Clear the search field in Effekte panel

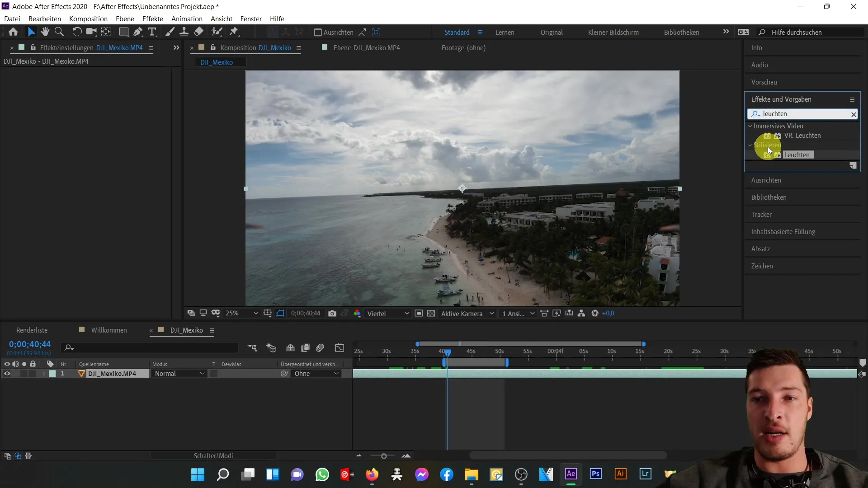[854, 114]
